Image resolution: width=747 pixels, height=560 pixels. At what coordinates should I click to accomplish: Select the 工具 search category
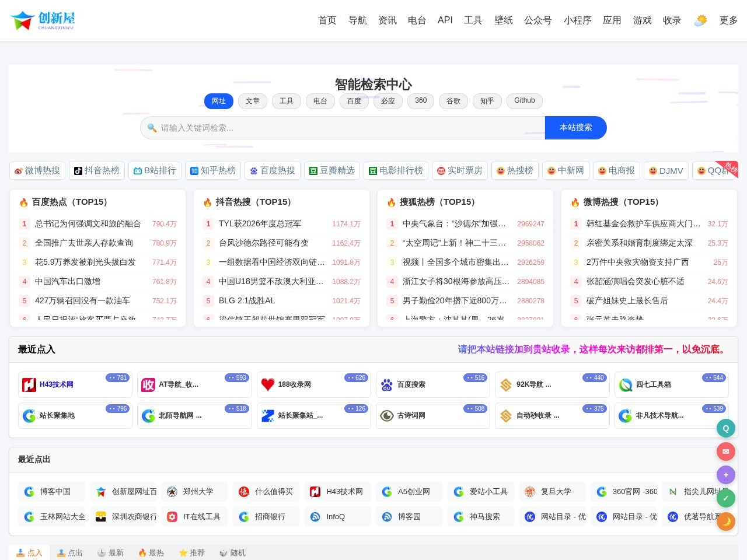pos(287,101)
